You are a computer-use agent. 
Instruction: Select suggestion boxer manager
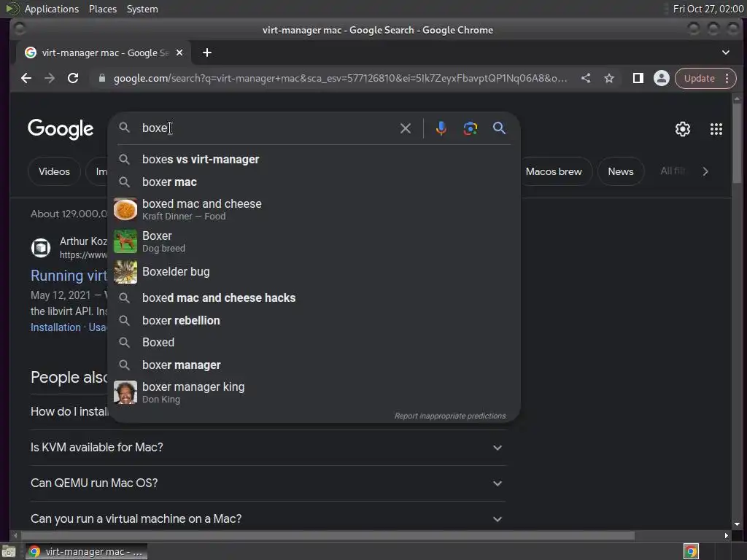coord(314,365)
